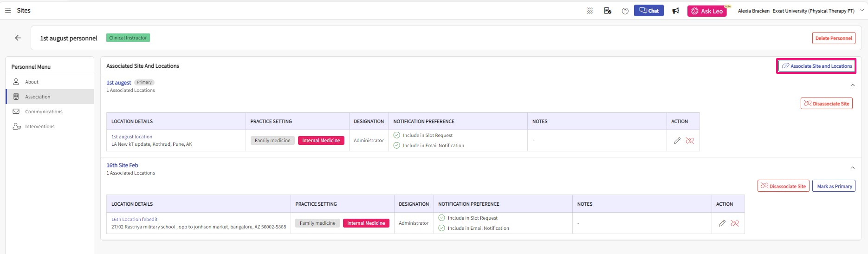Screen dimensions: 868x254
Task: Open the apps grid icon
Action: tap(589, 11)
